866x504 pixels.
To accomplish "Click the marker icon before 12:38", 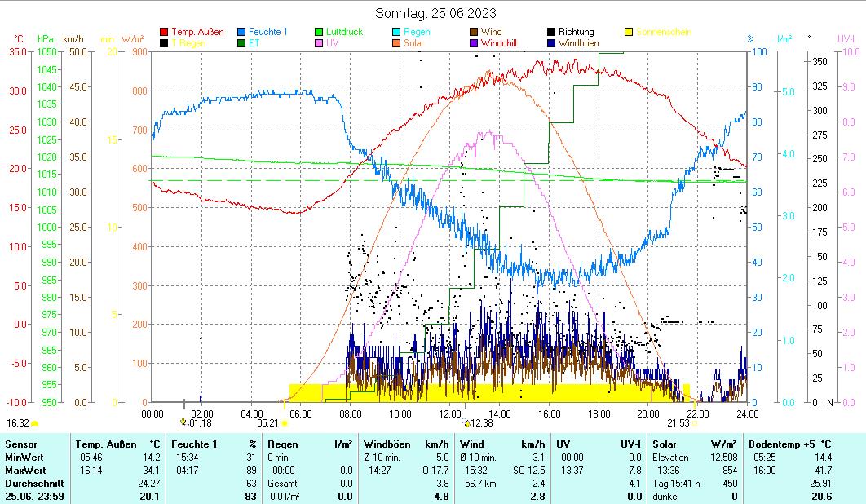I will [x=466, y=422].
